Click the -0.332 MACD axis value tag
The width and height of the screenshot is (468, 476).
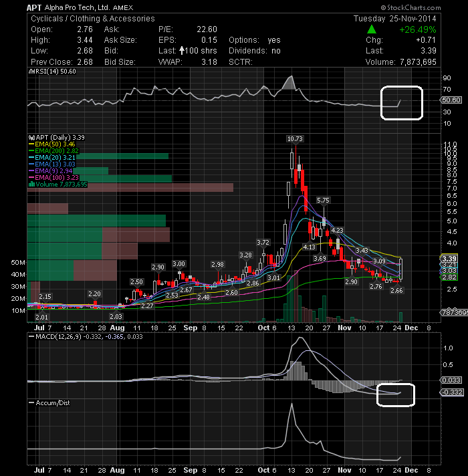click(x=451, y=392)
